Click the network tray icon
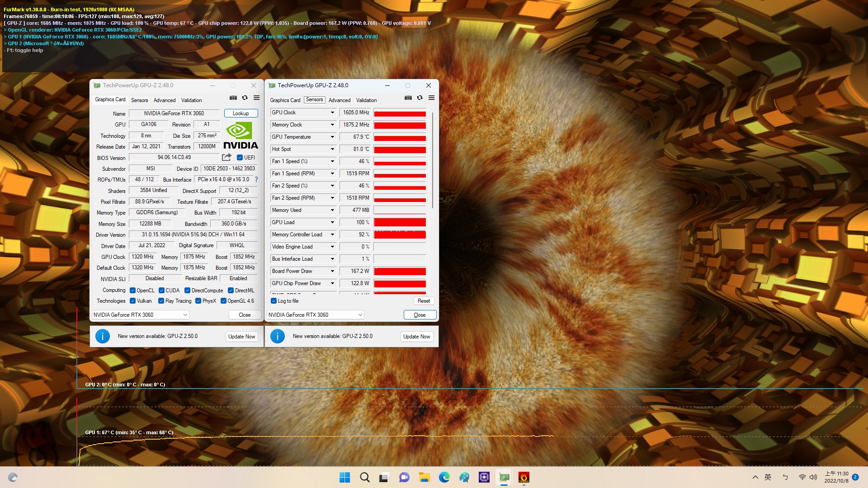 click(802, 477)
